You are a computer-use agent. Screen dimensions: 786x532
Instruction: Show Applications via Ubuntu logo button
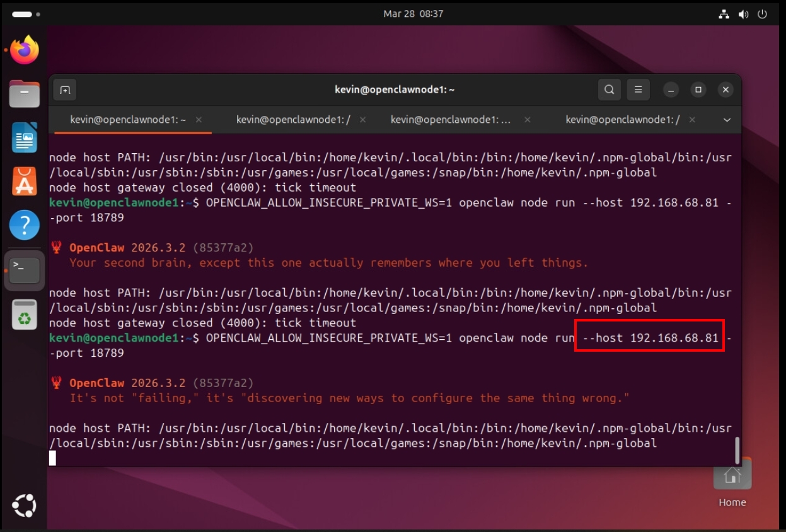[25, 506]
